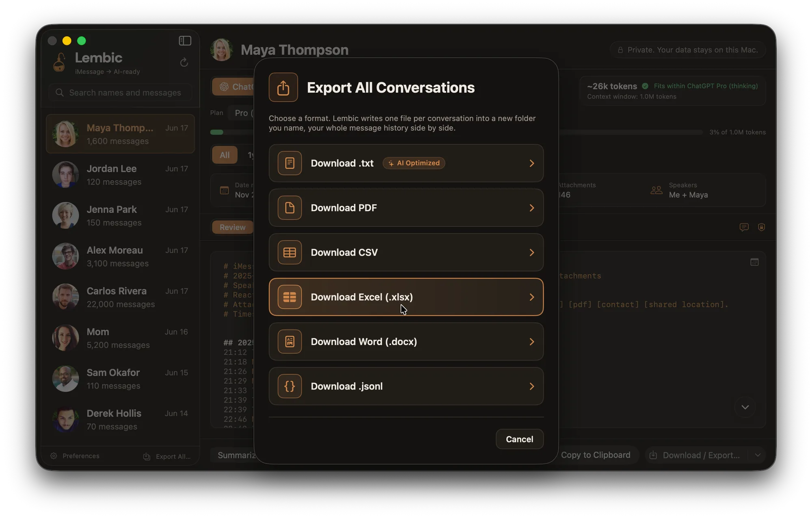Click the Export All icon in sidebar
The image size is (812, 518).
pyautogui.click(x=147, y=456)
